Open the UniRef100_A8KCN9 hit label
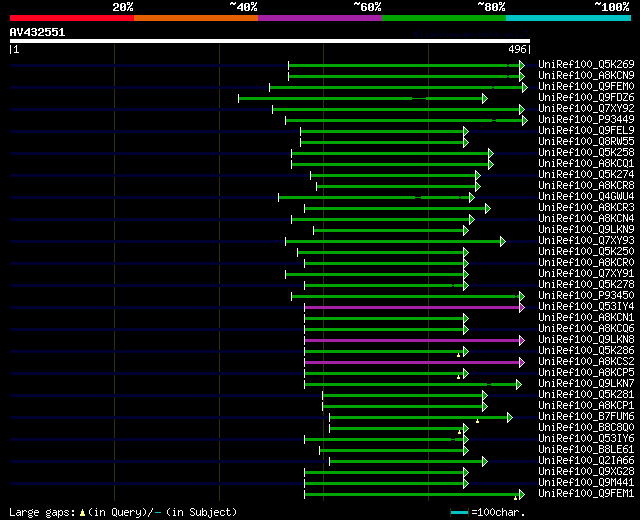 (586, 76)
